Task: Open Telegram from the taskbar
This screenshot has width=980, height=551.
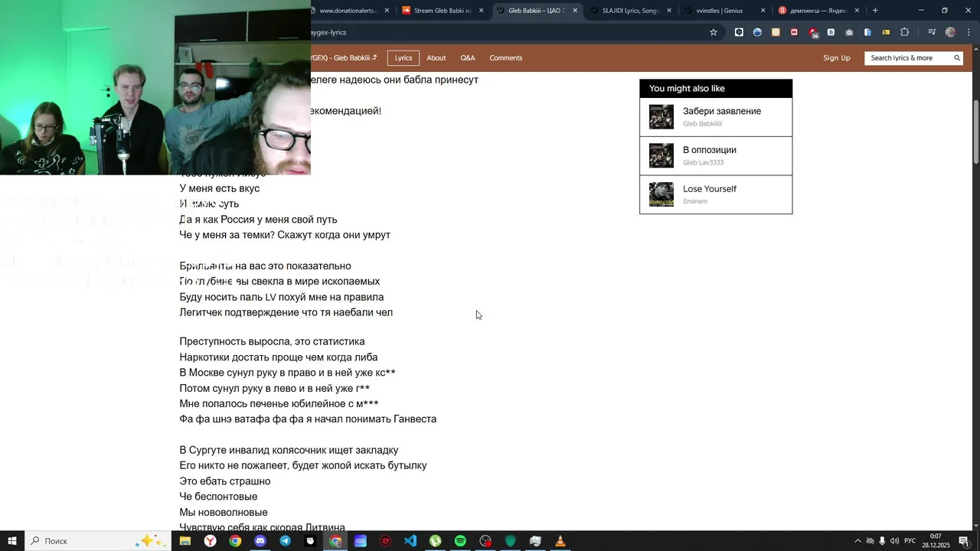Action: 285,541
